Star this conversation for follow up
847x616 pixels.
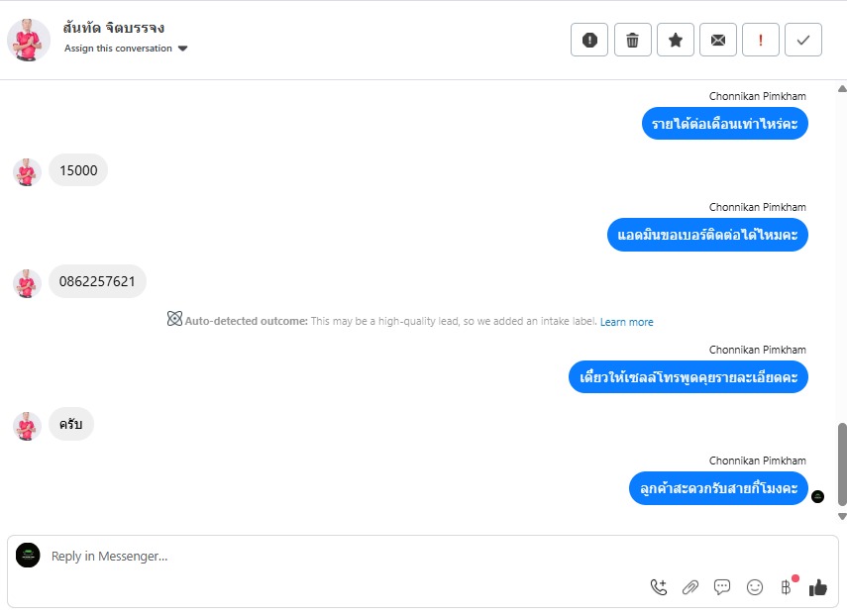(676, 40)
